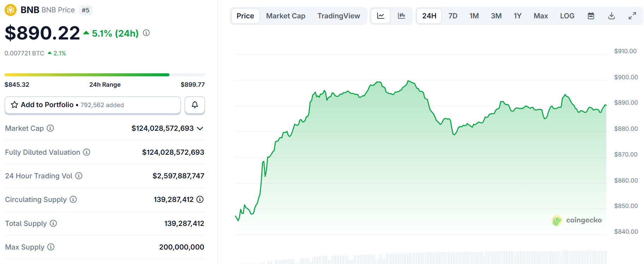644x264 pixels.
Task: Expand the chart to fullscreen
Action: pyautogui.click(x=632, y=16)
